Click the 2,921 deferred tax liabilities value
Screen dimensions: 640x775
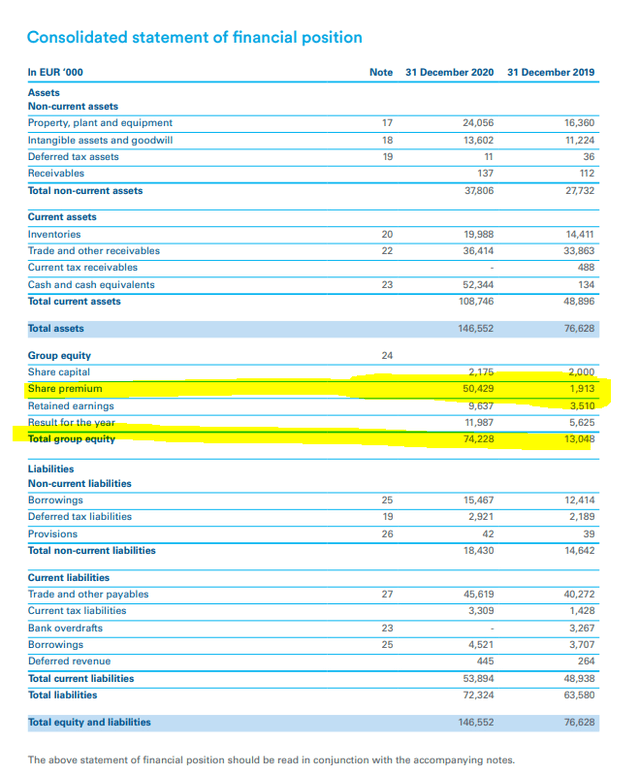click(481, 517)
